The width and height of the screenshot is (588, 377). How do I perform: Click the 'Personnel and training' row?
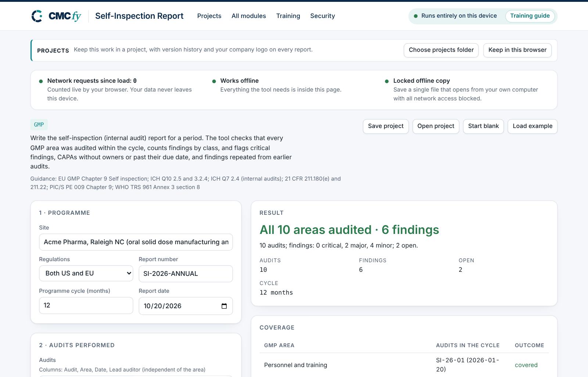coord(404,365)
